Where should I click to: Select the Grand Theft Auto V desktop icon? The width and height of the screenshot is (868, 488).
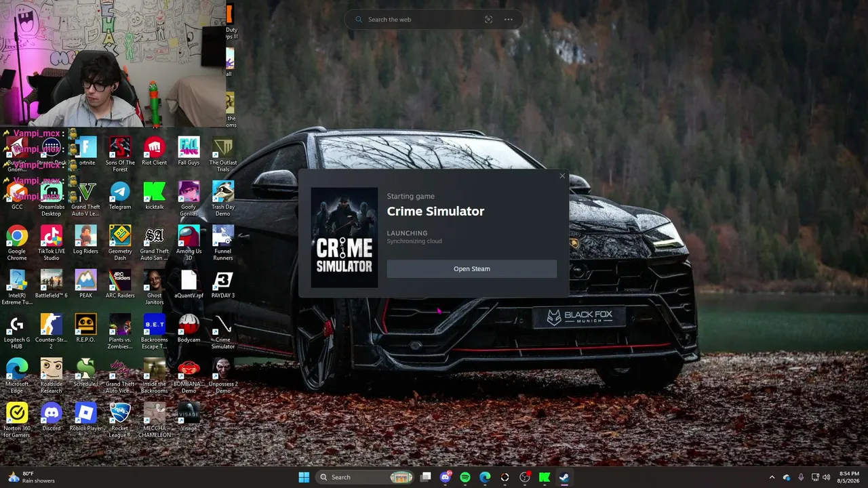tap(85, 199)
